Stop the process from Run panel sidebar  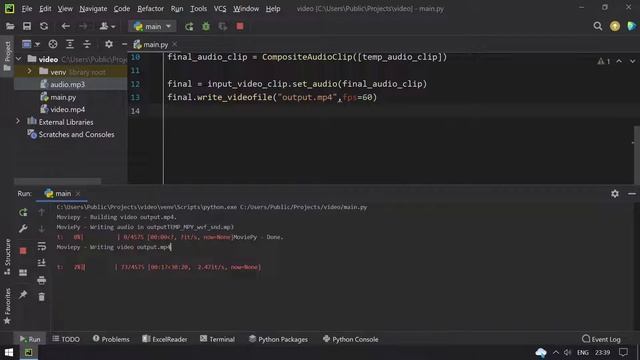click(23, 251)
